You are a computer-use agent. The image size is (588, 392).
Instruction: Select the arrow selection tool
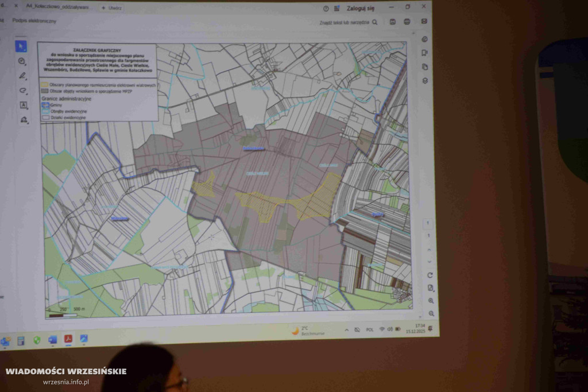pos(22,46)
